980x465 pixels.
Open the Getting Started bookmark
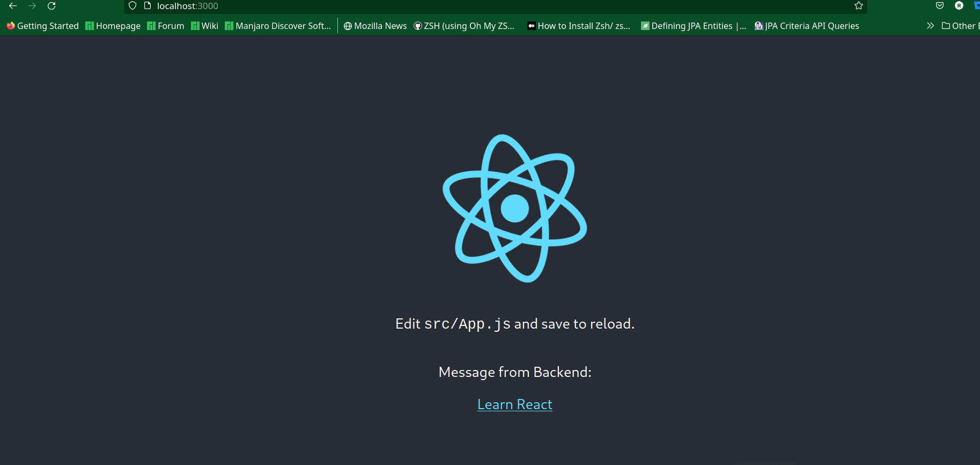point(42,26)
